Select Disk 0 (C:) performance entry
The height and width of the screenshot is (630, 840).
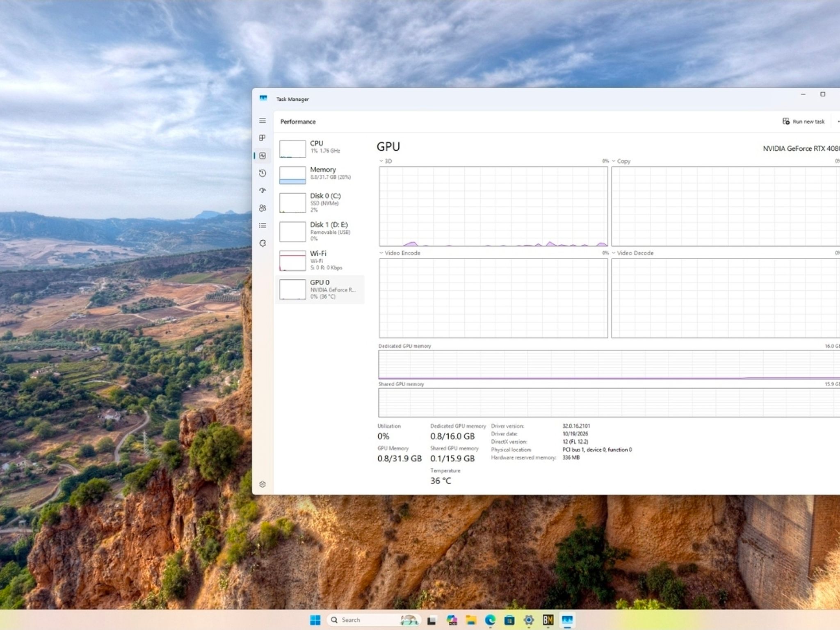pyautogui.click(x=320, y=203)
